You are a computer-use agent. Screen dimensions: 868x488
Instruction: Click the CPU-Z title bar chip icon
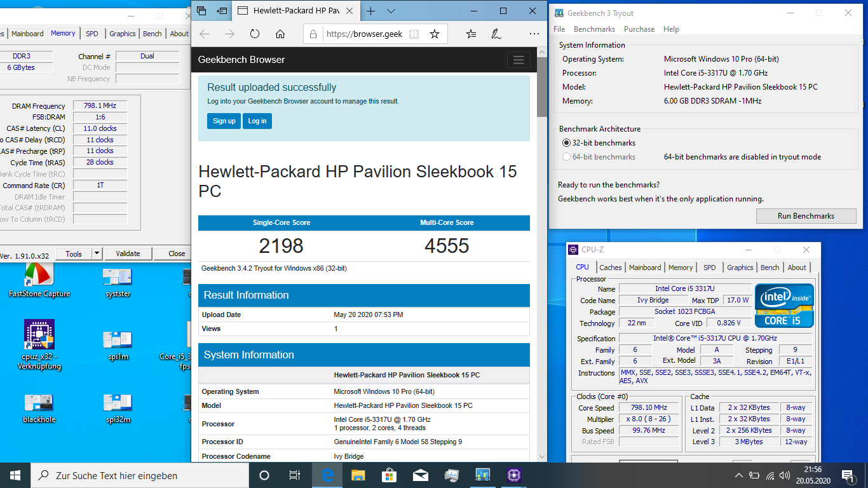pyautogui.click(x=574, y=250)
